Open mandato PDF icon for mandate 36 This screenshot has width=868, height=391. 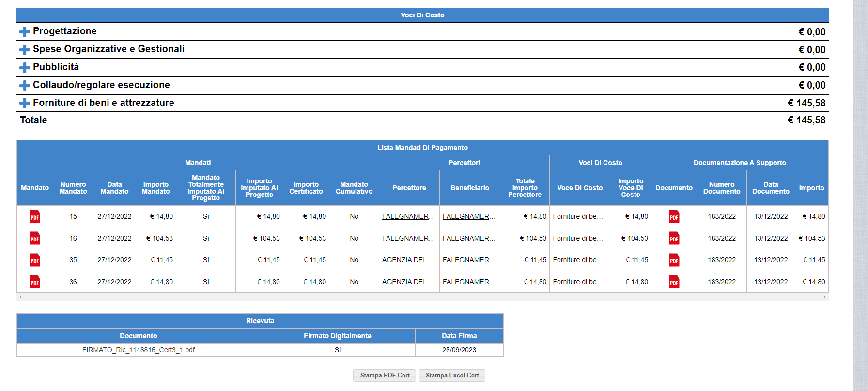[35, 282]
